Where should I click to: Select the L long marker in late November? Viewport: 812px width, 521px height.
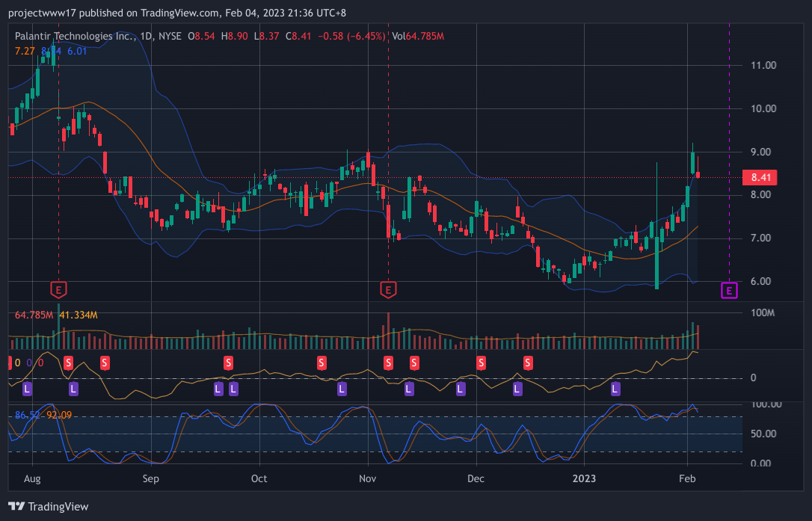coord(461,389)
